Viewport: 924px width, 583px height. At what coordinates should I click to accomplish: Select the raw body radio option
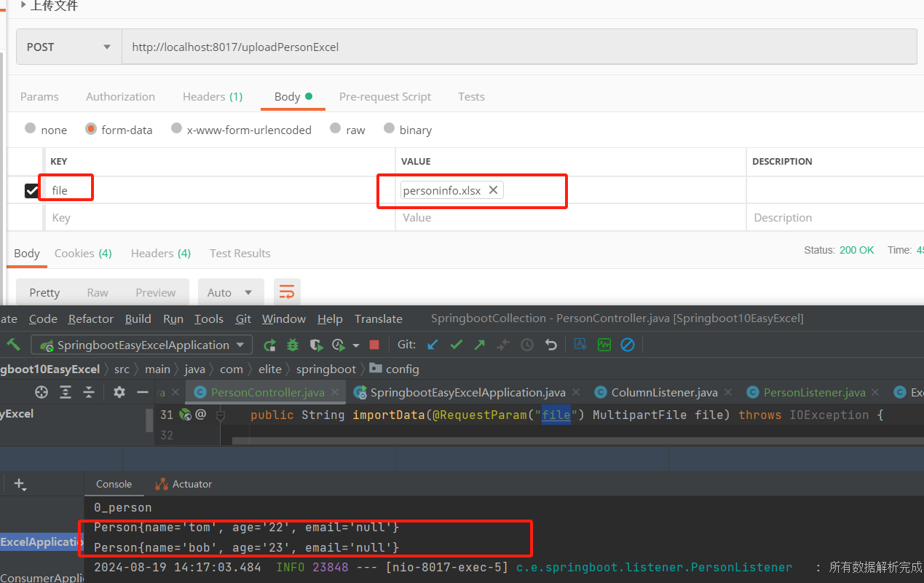[x=335, y=128]
